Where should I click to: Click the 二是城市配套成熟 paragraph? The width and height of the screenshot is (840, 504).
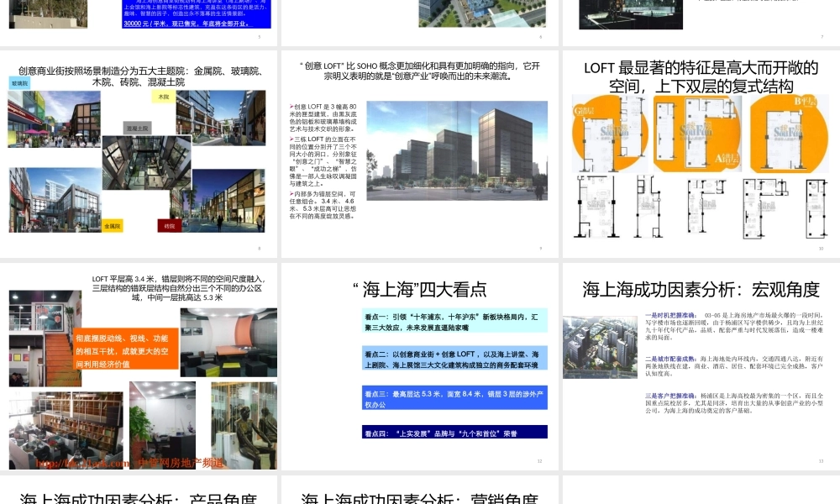[x=734, y=365]
